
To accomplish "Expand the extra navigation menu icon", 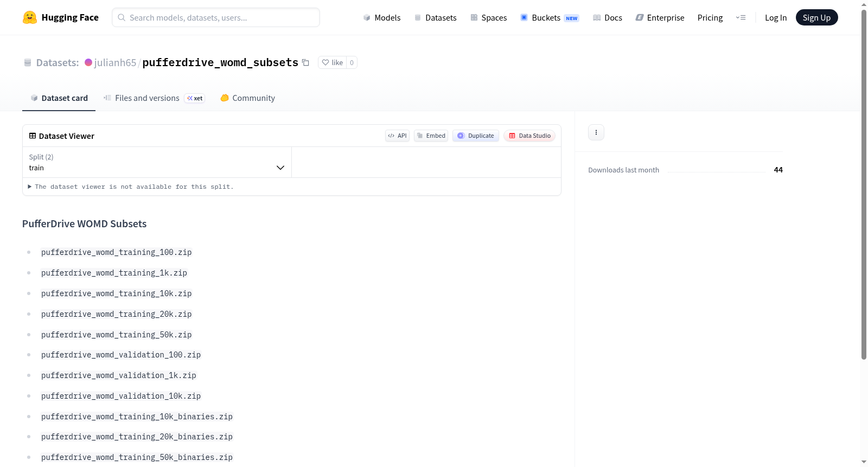I will pyautogui.click(x=741, y=17).
